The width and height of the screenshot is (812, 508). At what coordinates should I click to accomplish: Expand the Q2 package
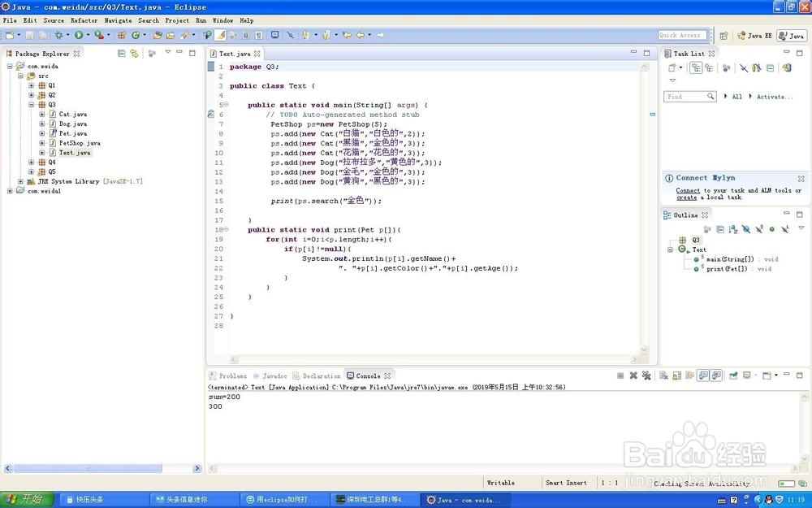(31, 95)
